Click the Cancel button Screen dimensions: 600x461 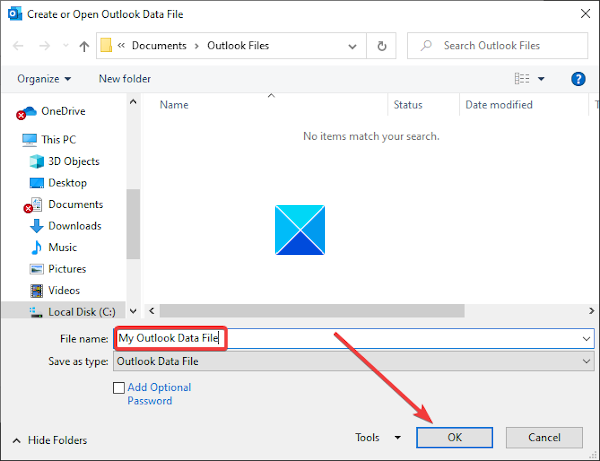pos(544,438)
